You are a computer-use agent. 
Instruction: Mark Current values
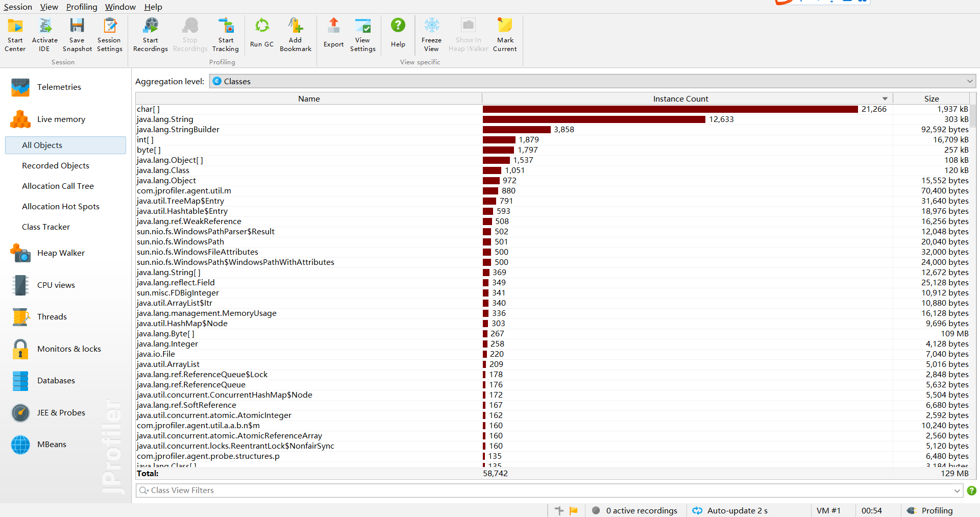pos(505,34)
